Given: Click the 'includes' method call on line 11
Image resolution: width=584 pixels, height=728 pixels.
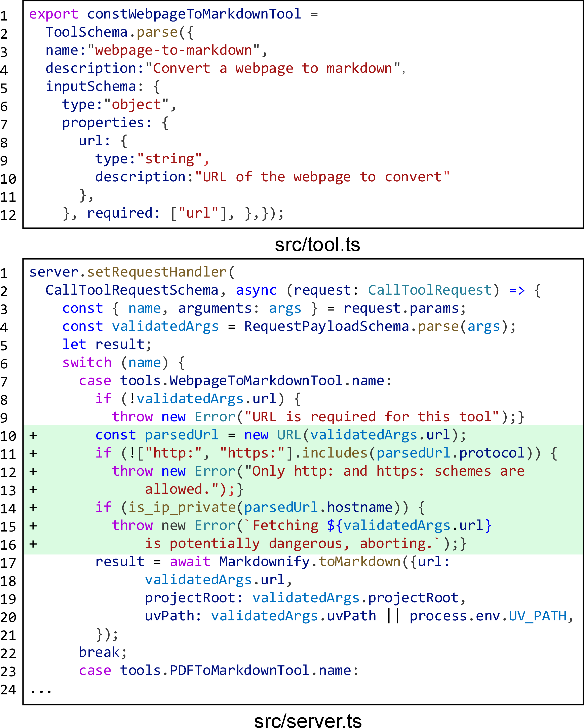Looking at the screenshot, I should 335,453.
